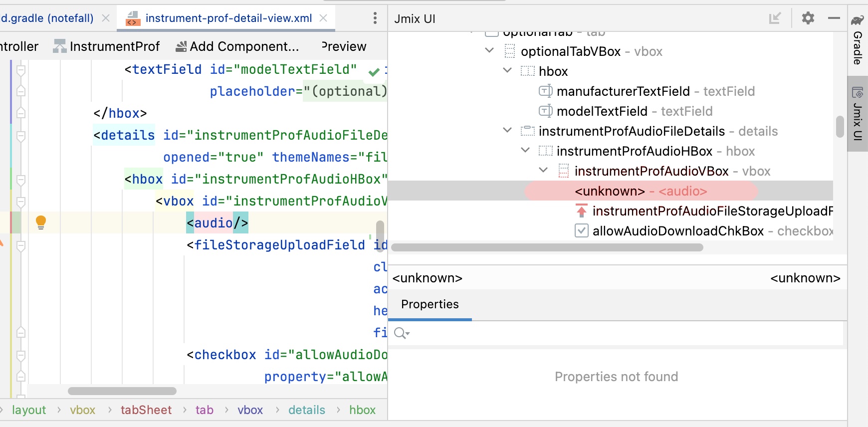Open the Properties tab

pos(430,304)
